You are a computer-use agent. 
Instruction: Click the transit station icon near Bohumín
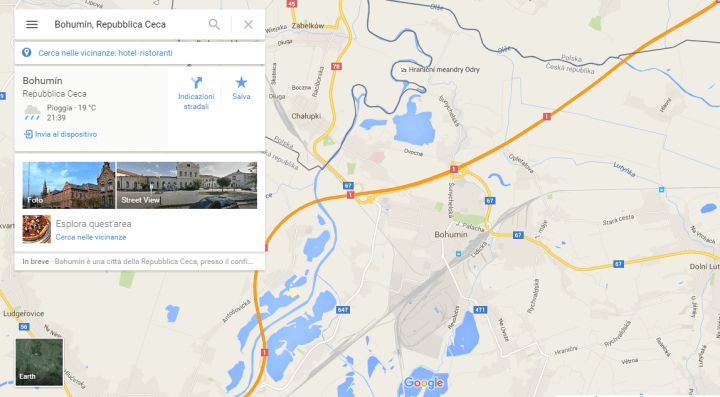[458, 254]
